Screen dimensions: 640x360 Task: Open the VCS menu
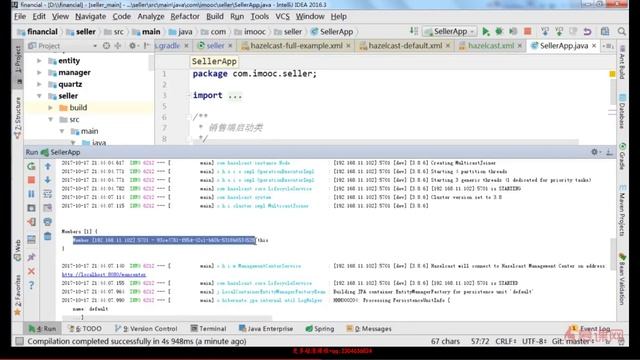282,16
